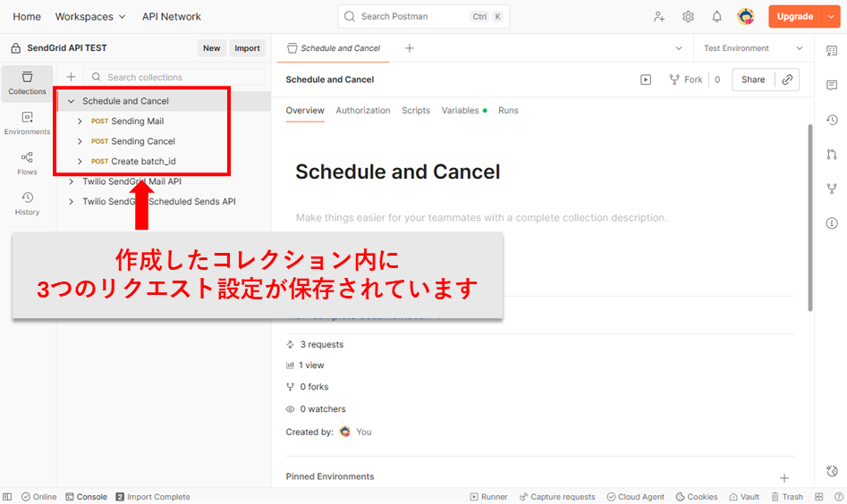Expand the Twilio SendGrid Mail API collection

tap(71, 181)
